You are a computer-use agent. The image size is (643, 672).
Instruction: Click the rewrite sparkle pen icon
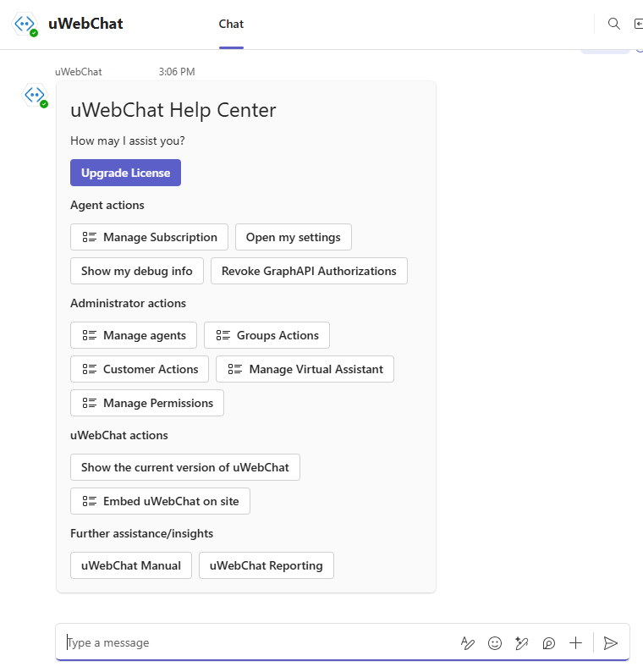pyautogui.click(x=521, y=643)
